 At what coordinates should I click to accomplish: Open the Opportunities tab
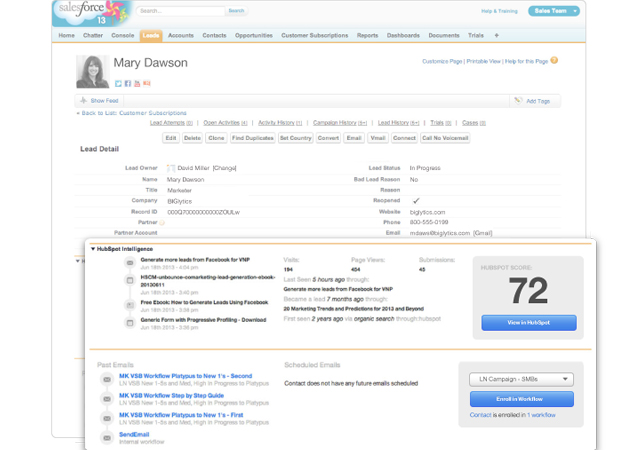tap(253, 36)
